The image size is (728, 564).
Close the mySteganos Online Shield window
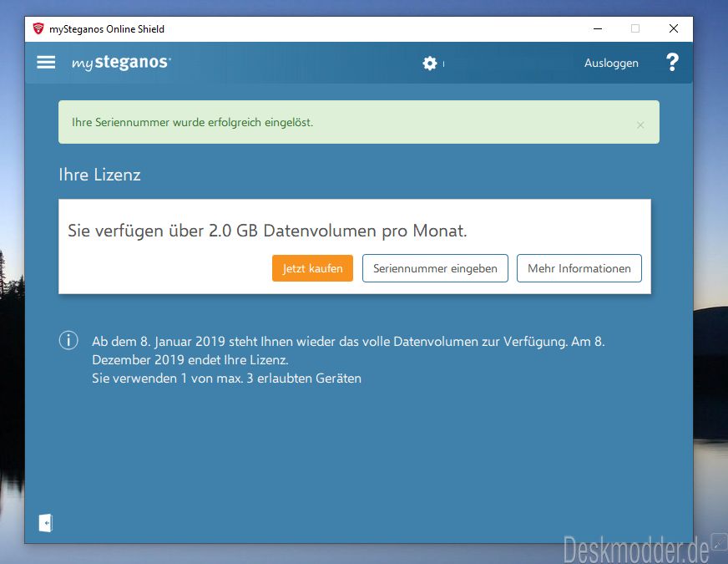673,28
